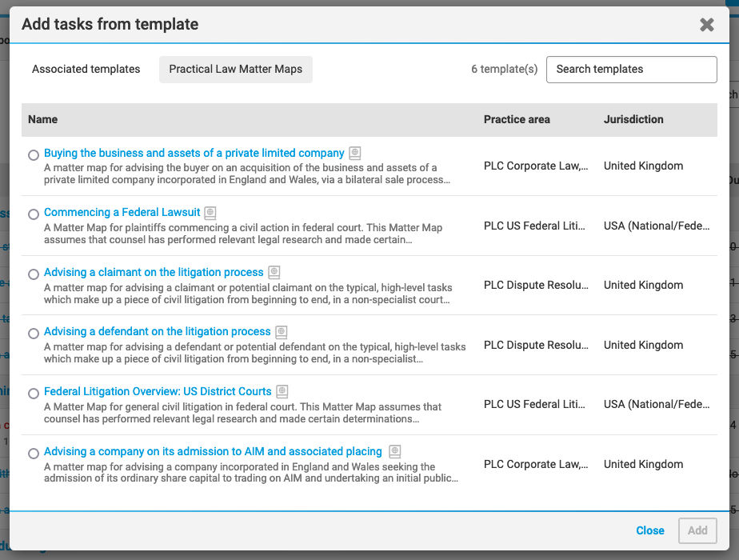
Task: Open document icon beside Federal Litigation Overview
Action: 282,391
